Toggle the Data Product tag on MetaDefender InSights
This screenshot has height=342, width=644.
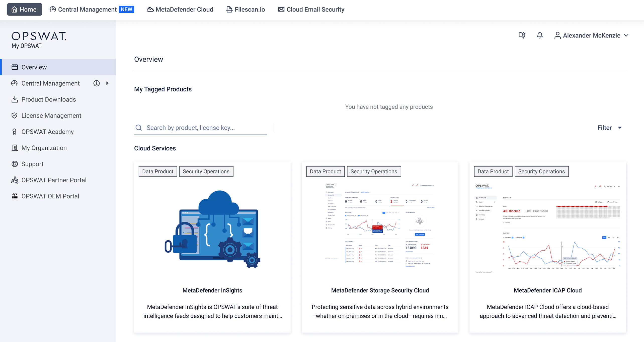pos(157,171)
